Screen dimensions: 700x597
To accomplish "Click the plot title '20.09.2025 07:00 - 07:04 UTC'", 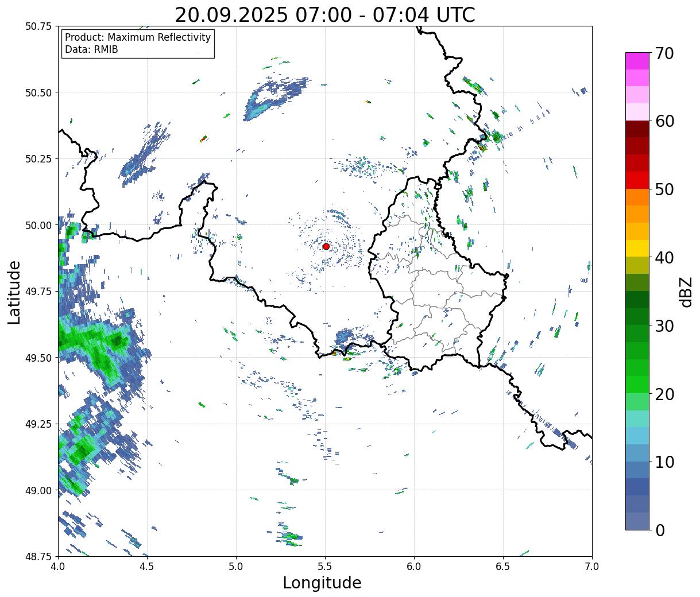I will pyautogui.click(x=325, y=15).
